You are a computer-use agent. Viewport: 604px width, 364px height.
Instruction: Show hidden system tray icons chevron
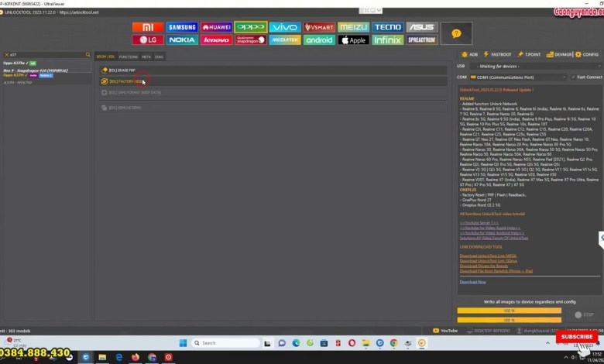pos(547,343)
